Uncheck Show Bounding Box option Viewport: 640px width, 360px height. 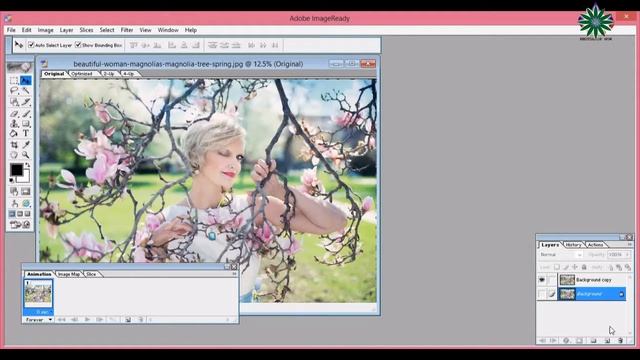(78, 45)
